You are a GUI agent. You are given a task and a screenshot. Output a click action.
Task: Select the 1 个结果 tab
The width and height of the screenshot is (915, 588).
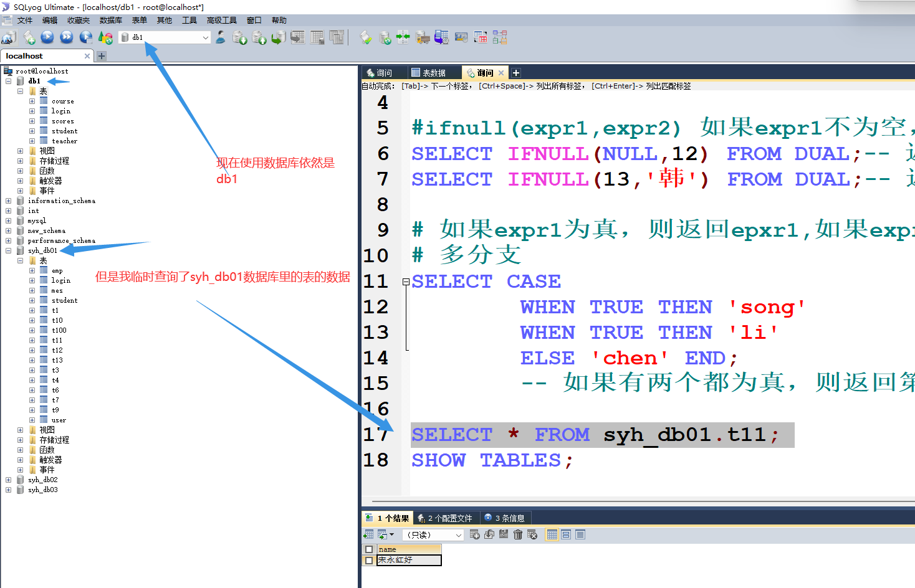(x=388, y=518)
